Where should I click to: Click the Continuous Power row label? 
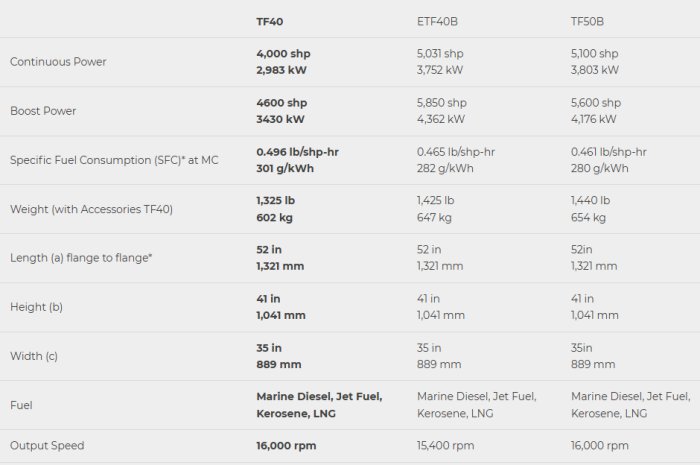tap(58, 62)
